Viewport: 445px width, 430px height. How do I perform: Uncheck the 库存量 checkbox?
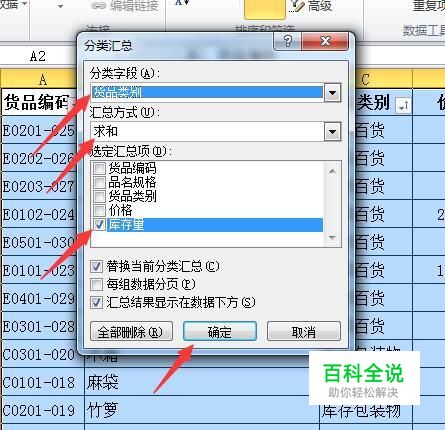(99, 225)
